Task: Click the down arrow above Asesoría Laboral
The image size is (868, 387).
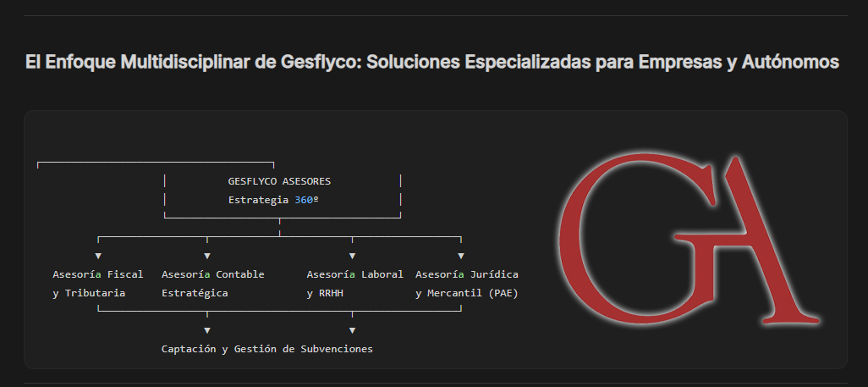Action: pos(352,256)
